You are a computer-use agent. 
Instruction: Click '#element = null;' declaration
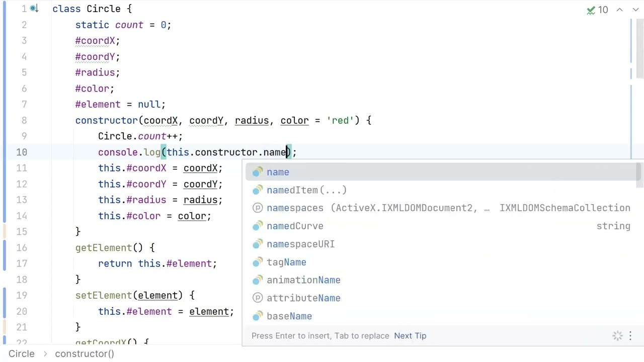120,105
